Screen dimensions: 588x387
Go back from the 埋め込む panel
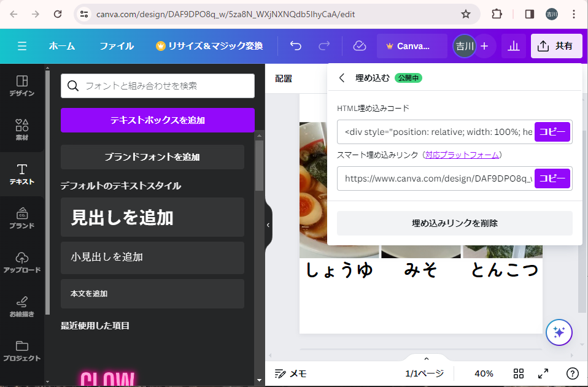click(x=342, y=78)
